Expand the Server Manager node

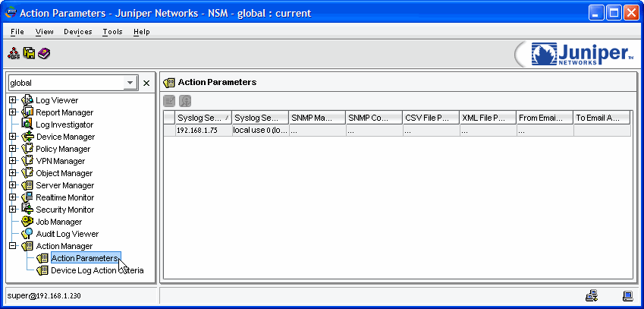pos(13,185)
